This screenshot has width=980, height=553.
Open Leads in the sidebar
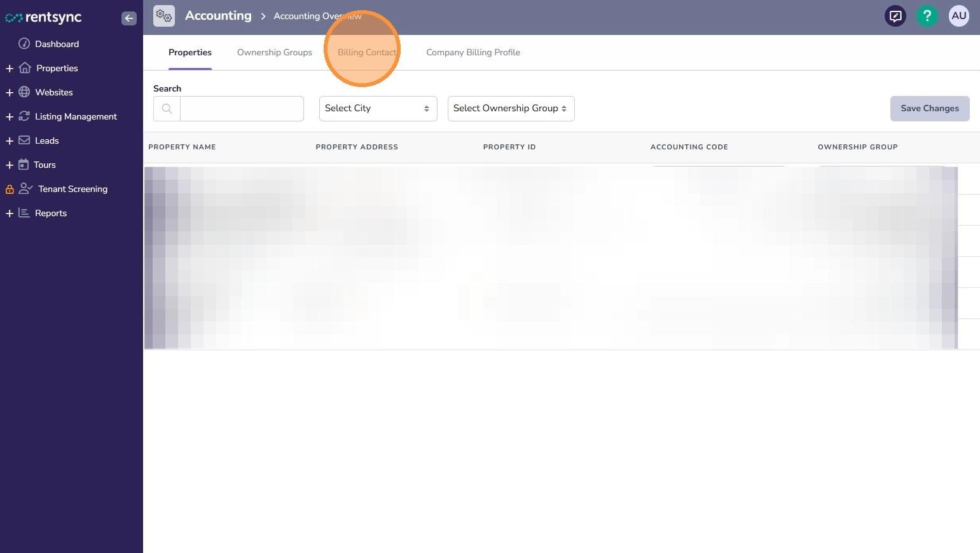(x=46, y=140)
